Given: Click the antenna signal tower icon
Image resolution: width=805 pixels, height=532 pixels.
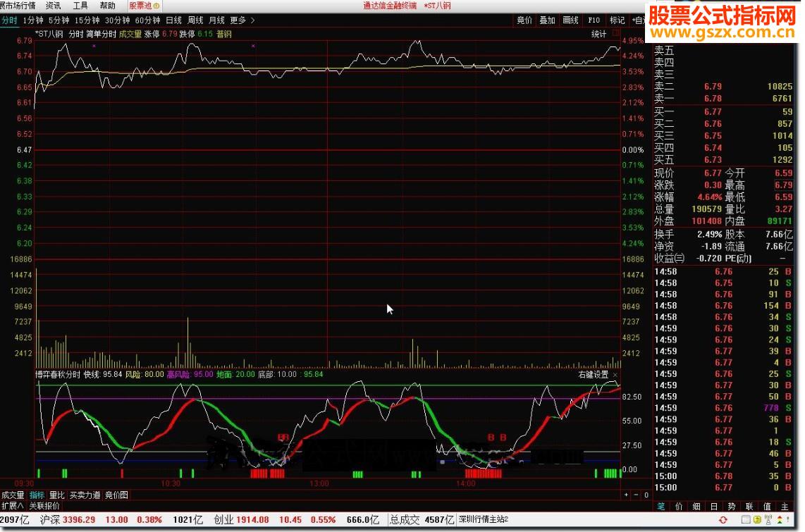Looking at the screenshot, I should pyautogui.click(x=768, y=520).
